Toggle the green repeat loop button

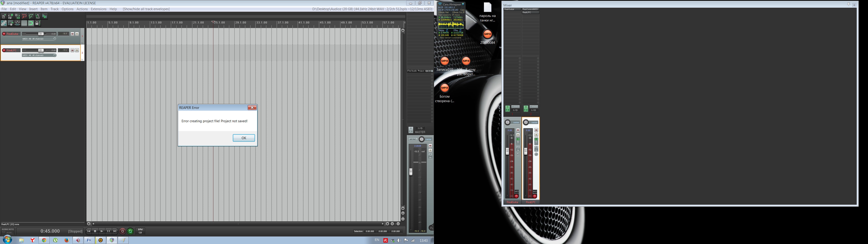click(130, 231)
